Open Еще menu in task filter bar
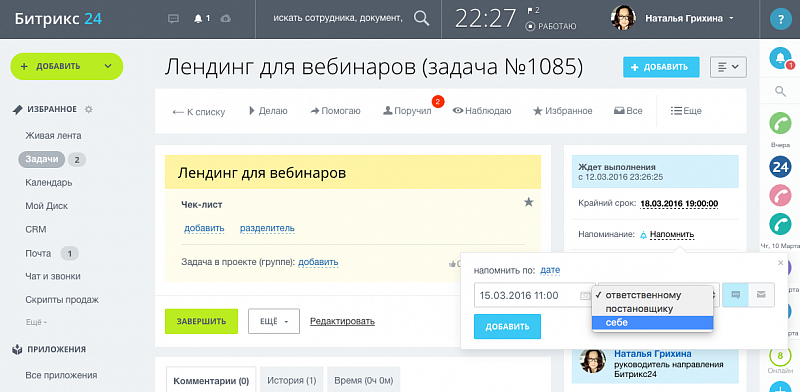This screenshot has height=392, width=800. [686, 111]
